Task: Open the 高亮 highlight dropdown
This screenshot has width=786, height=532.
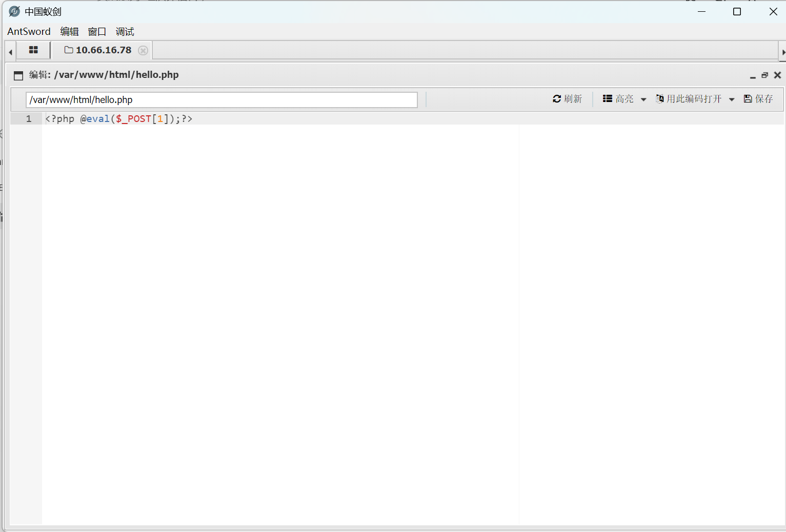Action: pyautogui.click(x=624, y=99)
